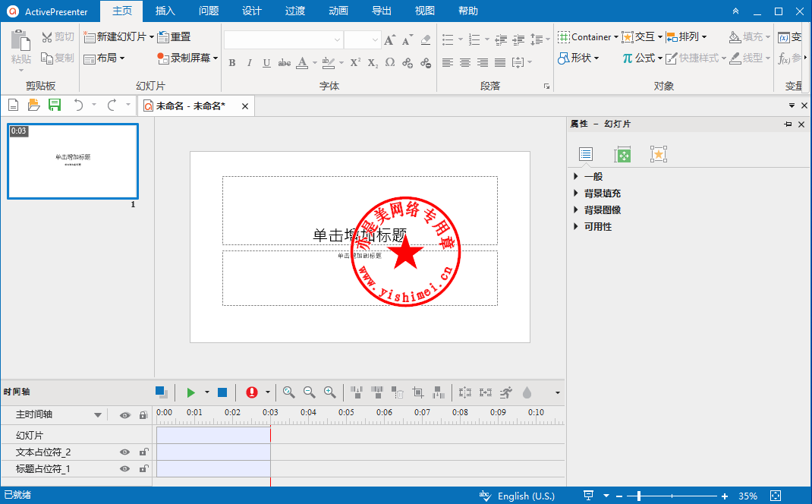Click the zoom out minus button
The height and width of the screenshot is (504, 812).
tap(618, 496)
